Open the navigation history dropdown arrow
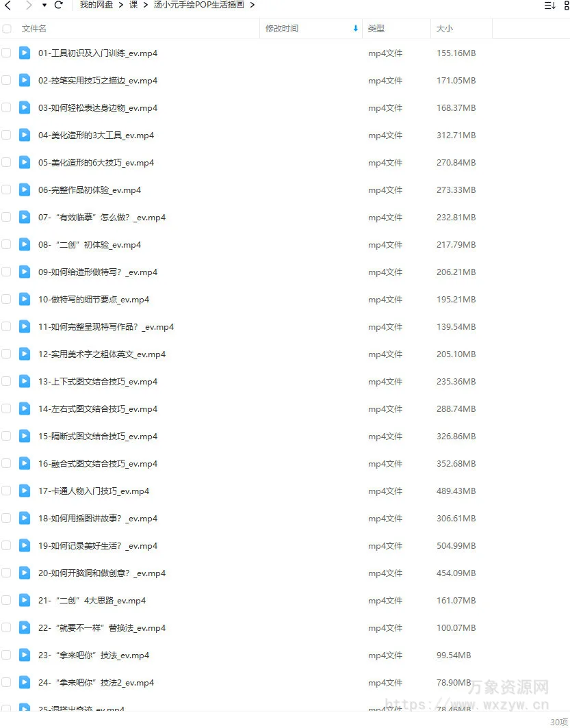 coord(44,5)
